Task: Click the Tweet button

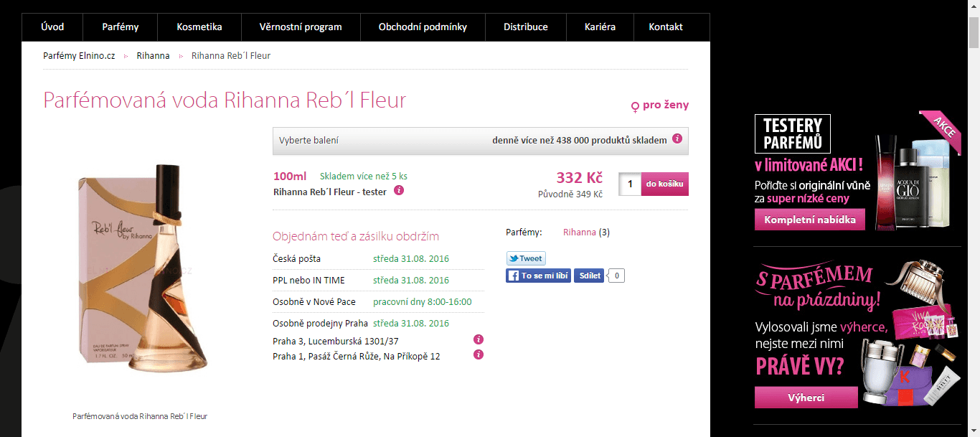Action: [x=526, y=258]
